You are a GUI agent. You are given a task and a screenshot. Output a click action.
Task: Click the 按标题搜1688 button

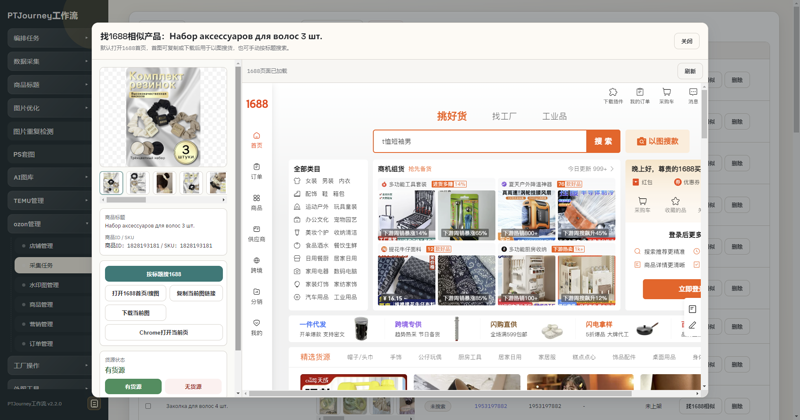(164, 274)
